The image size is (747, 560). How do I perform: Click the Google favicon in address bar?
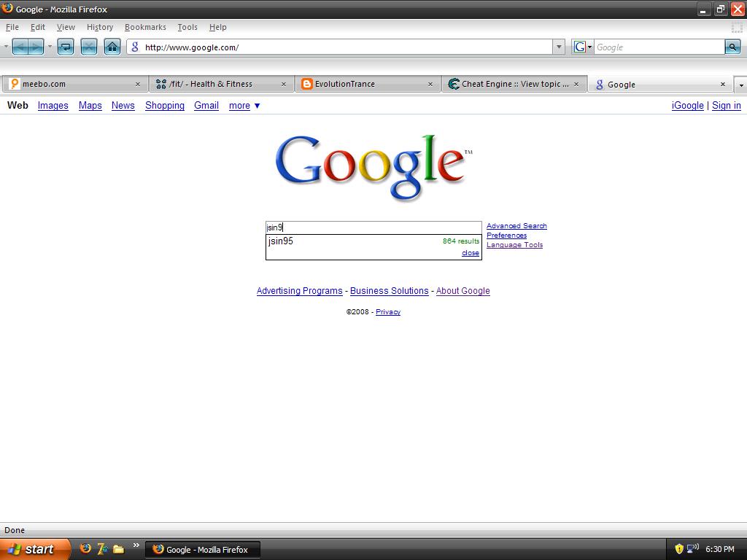pyautogui.click(x=135, y=47)
